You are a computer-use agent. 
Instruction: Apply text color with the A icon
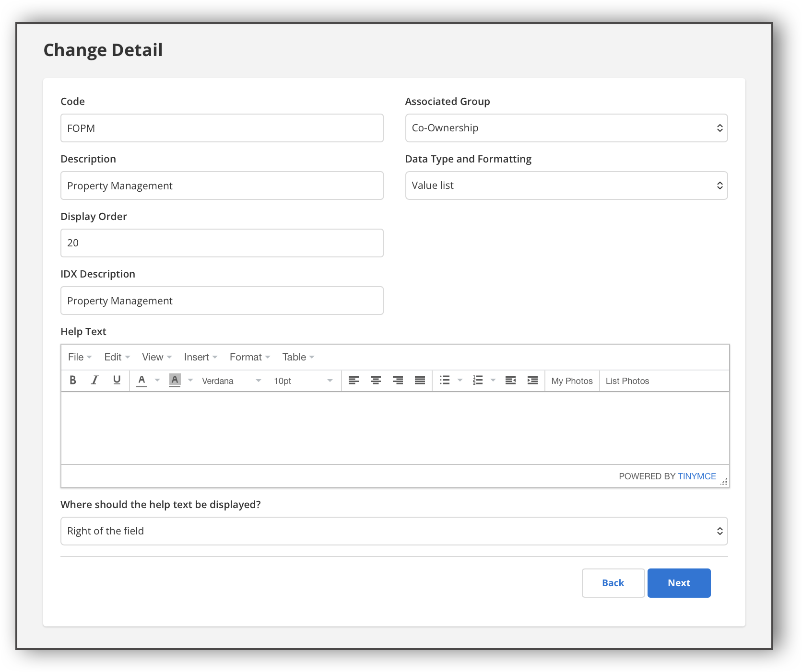pos(142,381)
